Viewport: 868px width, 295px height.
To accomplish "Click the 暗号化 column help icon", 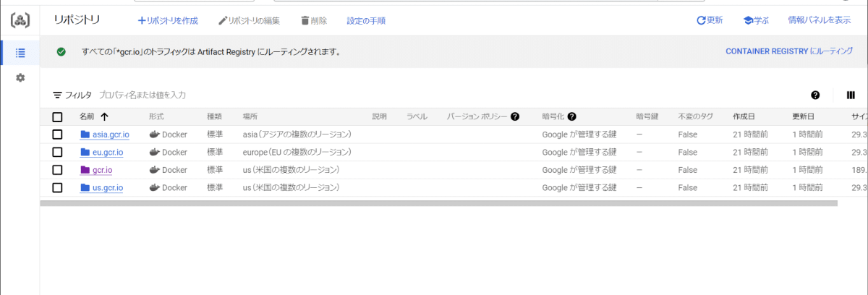I will click(571, 116).
